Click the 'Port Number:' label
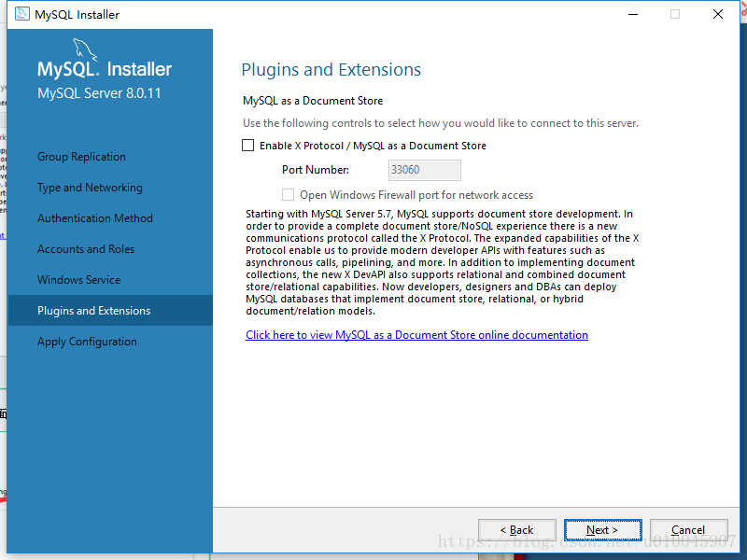747x560 pixels. coord(316,170)
